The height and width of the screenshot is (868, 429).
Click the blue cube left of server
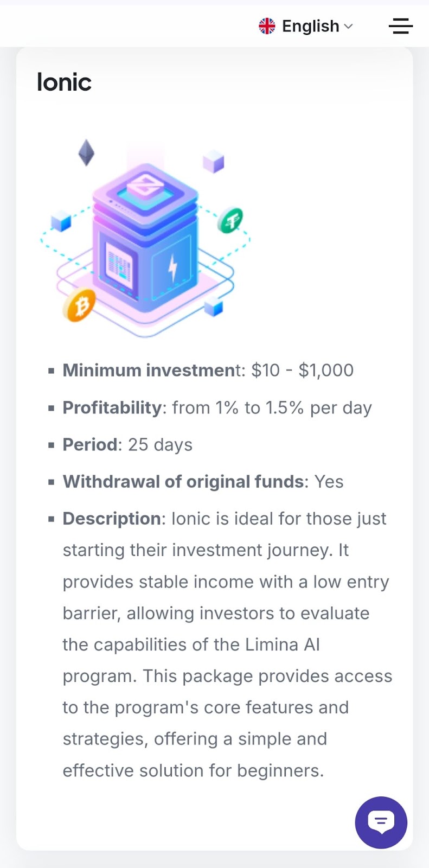coord(61,222)
